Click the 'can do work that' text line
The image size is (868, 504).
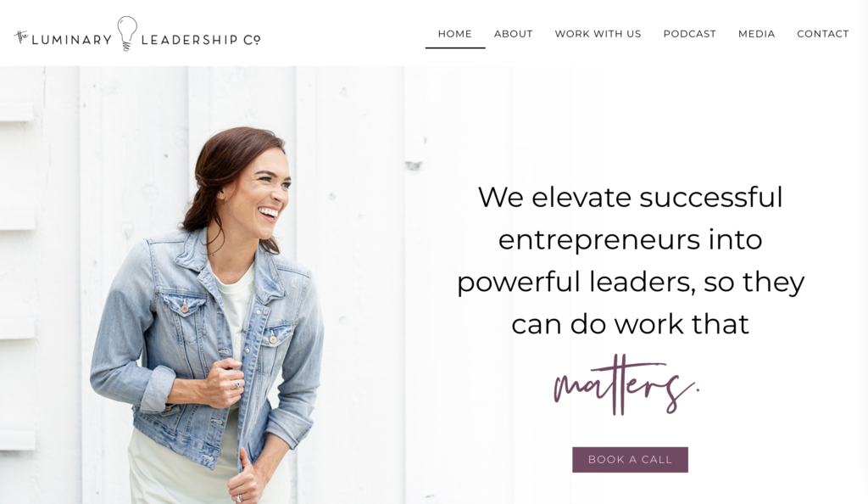(630, 324)
